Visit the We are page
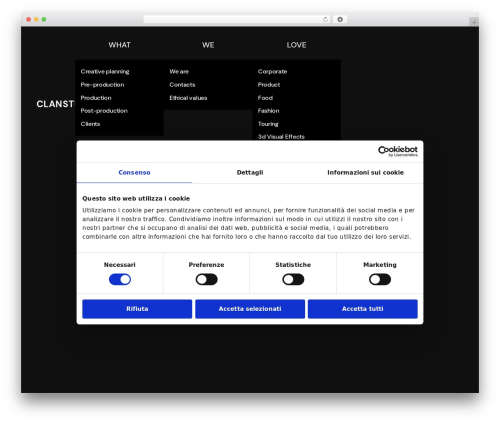Screen dimensions: 500x423 (179, 72)
